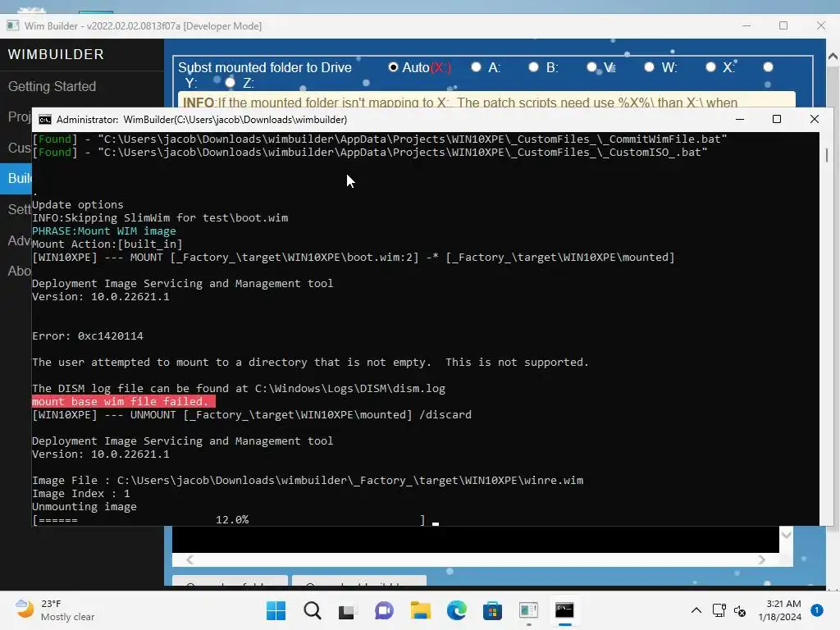Show hidden system tray icons
Screen dimensions: 840x630
(696, 610)
